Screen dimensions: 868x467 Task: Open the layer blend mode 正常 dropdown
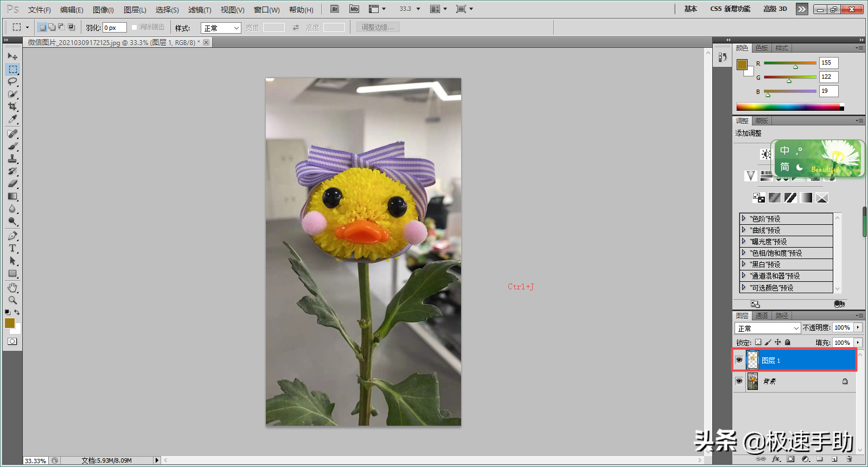(768, 328)
